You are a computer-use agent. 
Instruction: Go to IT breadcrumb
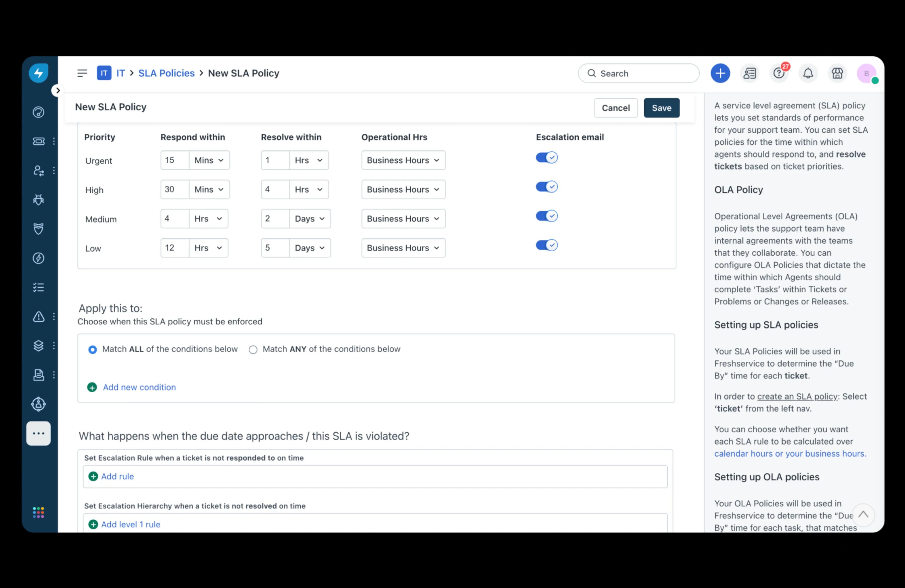tap(121, 73)
